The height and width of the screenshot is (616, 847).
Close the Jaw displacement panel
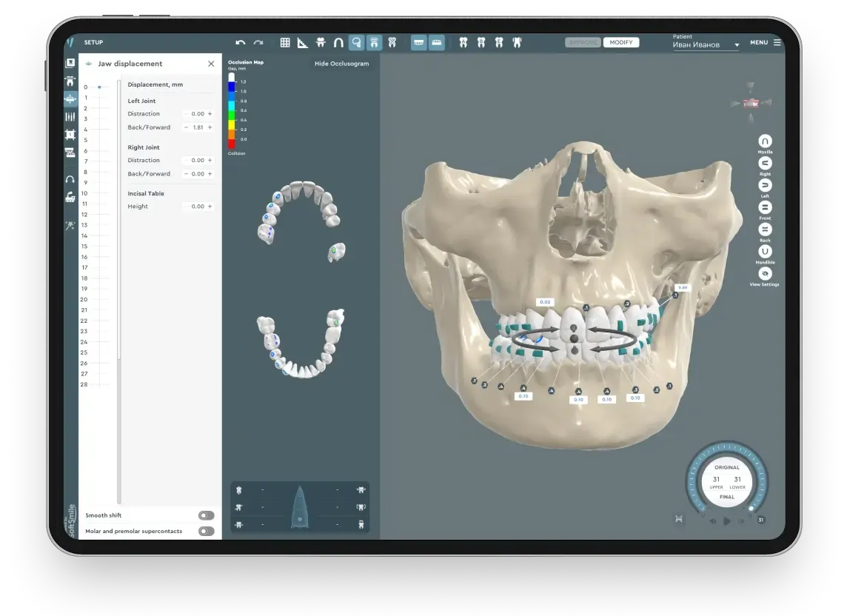tap(211, 64)
